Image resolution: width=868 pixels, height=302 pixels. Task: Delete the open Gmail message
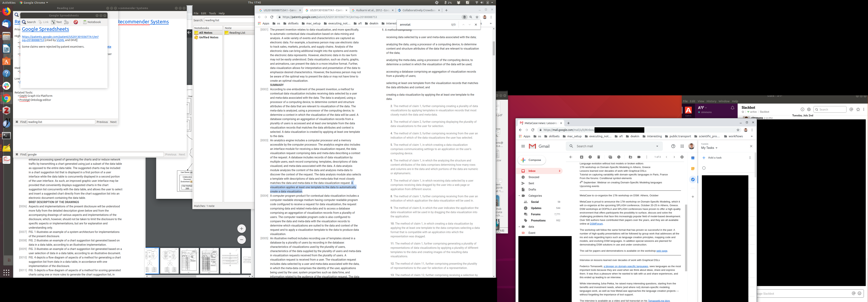tap(599, 157)
